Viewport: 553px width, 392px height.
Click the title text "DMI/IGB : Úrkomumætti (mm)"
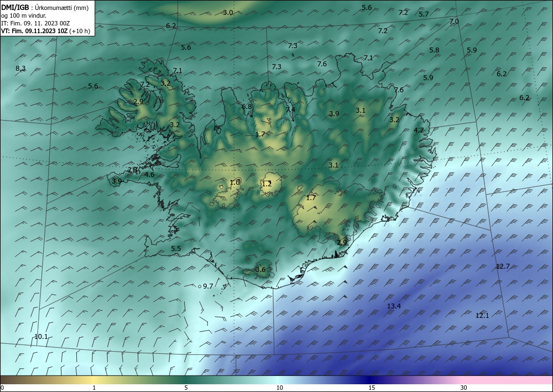pos(45,8)
